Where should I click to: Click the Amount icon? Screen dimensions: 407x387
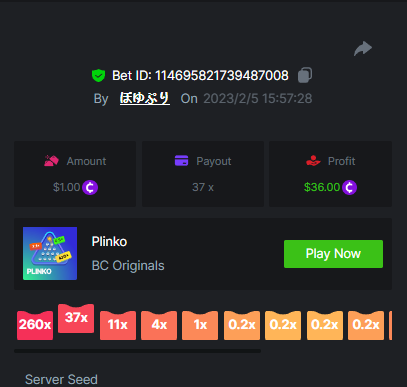(51, 161)
